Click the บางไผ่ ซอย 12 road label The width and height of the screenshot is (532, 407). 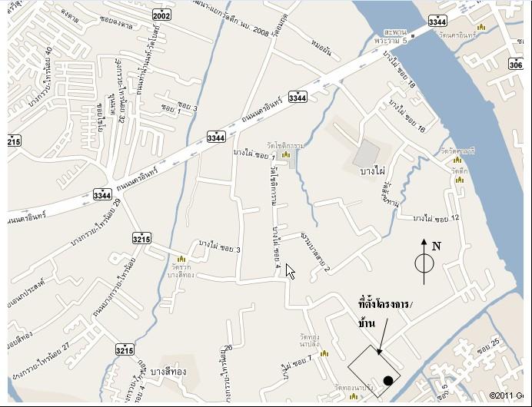[x=436, y=218]
